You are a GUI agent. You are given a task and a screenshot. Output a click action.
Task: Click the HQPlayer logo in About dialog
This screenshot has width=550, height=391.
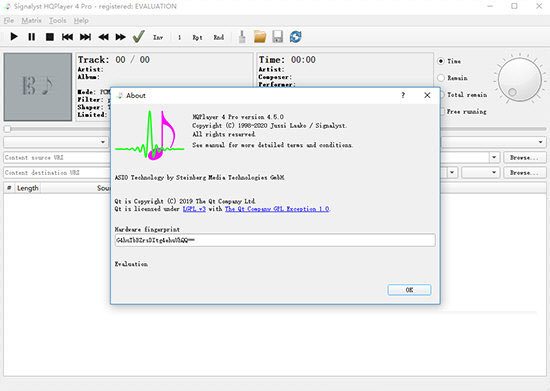coord(150,135)
